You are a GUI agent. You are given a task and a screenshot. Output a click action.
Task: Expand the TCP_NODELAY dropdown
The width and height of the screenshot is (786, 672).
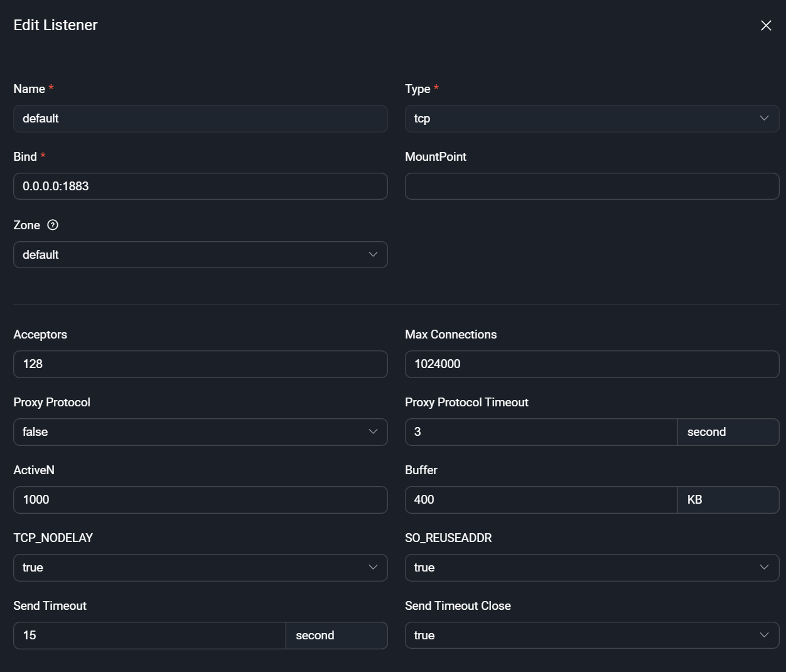(200, 568)
